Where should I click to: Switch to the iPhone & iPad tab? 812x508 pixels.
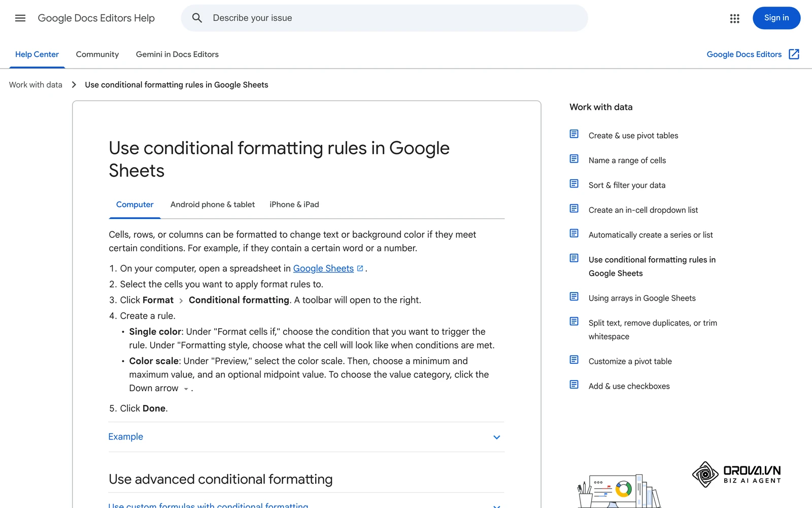pos(294,205)
